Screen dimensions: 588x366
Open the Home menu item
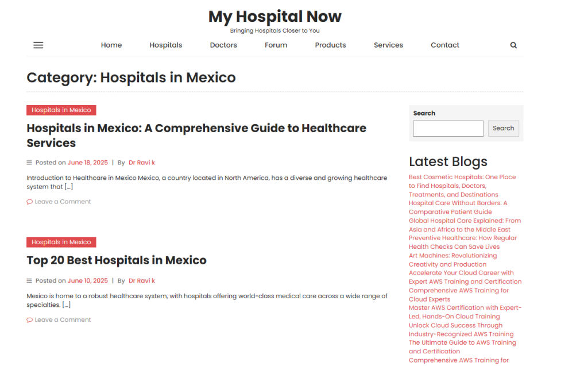click(111, 45)
